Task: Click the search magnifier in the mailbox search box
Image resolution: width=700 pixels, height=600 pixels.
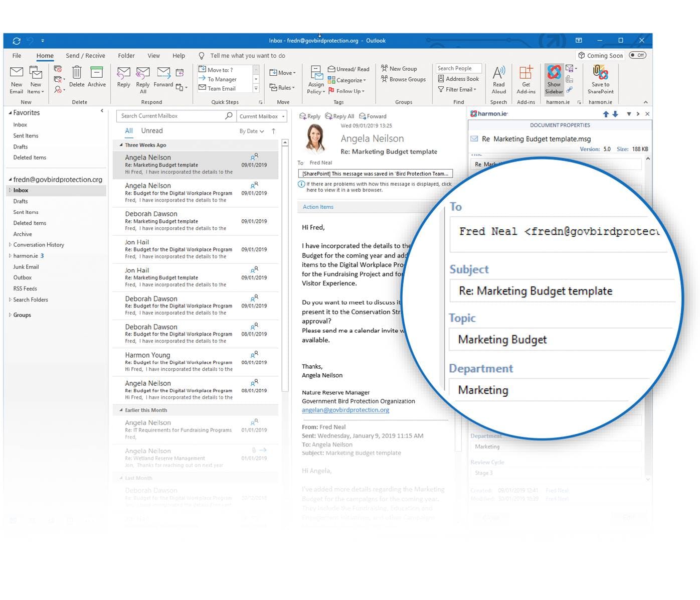Action: (x=229, y=116)
